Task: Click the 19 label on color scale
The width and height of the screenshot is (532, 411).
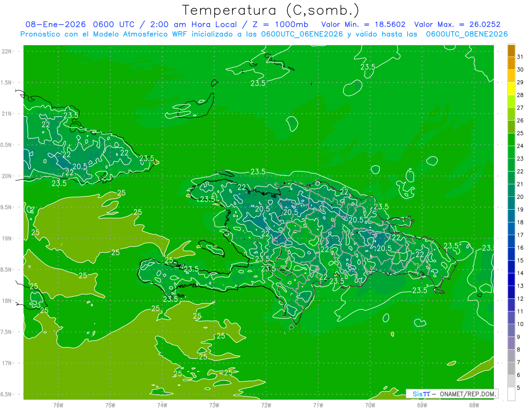Action: (520, 209)
